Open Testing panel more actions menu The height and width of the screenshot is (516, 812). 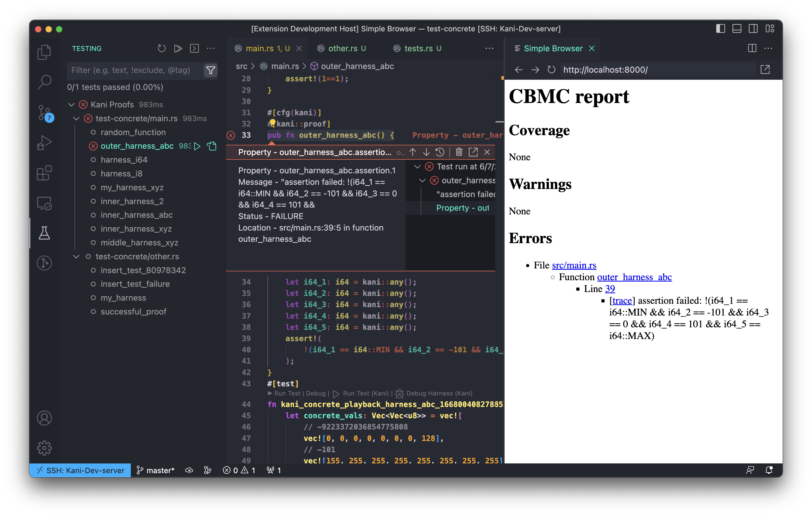click(211, 49)
